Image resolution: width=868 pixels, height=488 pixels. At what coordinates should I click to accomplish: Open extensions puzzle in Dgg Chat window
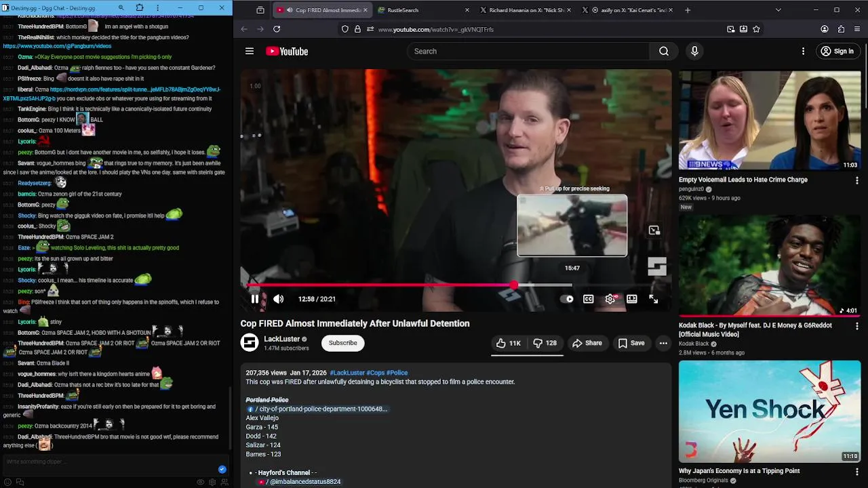[x=140, y=8]
